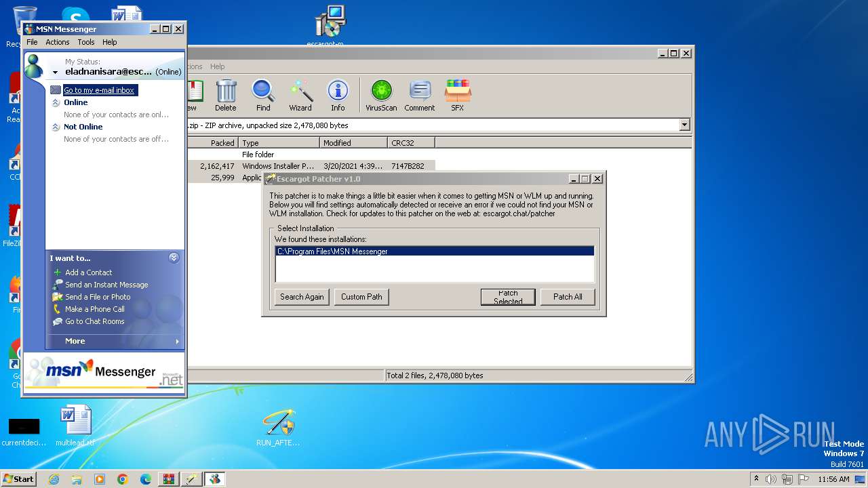868x488 pixels.
Task: Click the e-mail inbox envelope icon
Action: 56,89
